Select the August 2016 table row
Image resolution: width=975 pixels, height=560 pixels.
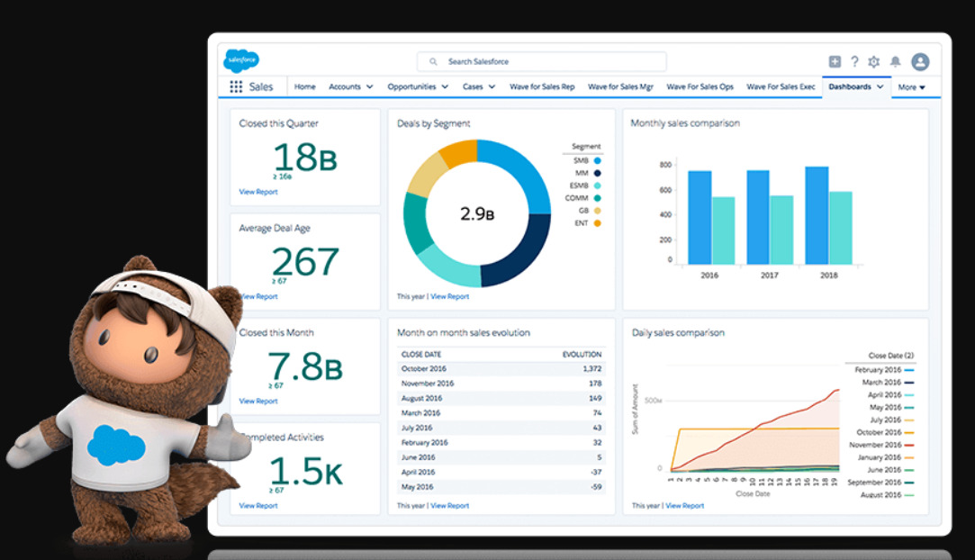pos(501,399)
